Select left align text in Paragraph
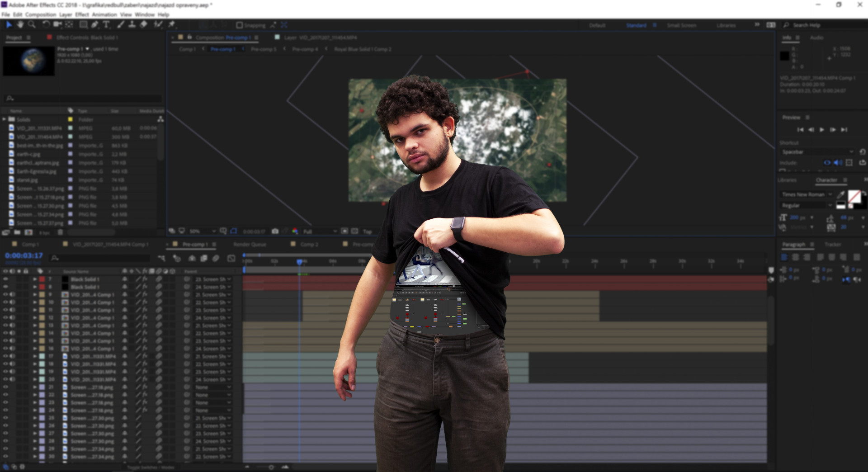868x472 pixels. tap(784, 257)
